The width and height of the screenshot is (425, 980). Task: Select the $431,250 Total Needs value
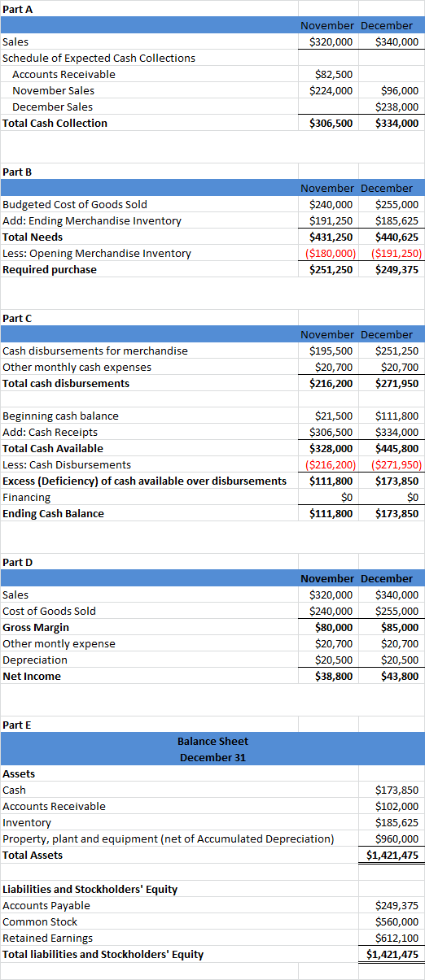tap(331, 237)
